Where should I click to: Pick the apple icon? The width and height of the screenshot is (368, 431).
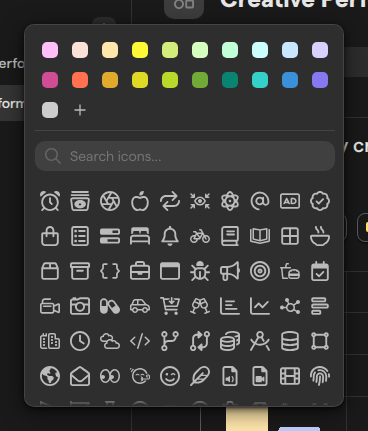(x=140, y=201)
